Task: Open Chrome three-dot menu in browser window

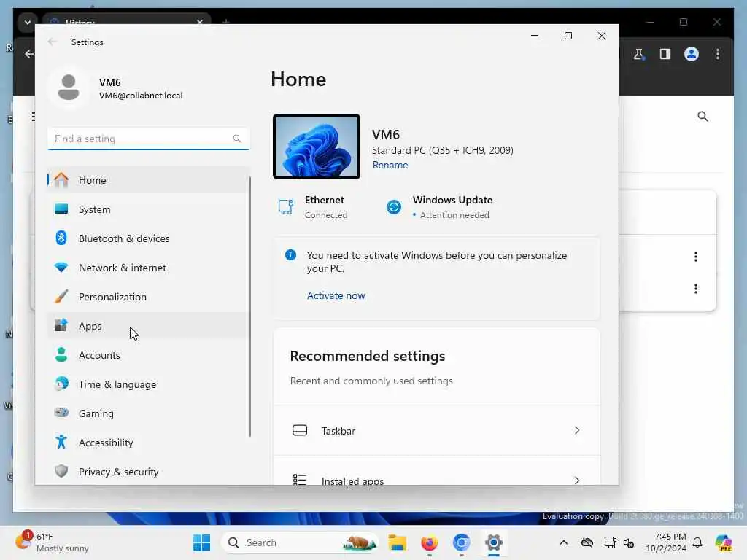Action: [718, 54]
